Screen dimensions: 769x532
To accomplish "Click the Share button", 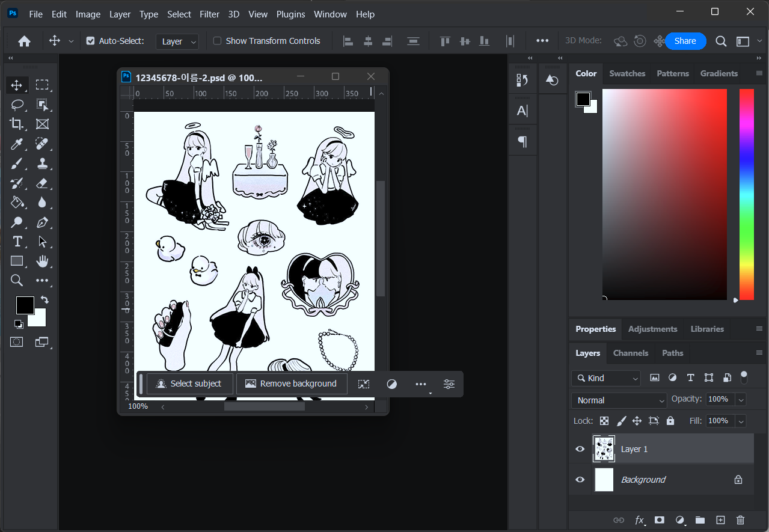I will click(x=685, y=41).
